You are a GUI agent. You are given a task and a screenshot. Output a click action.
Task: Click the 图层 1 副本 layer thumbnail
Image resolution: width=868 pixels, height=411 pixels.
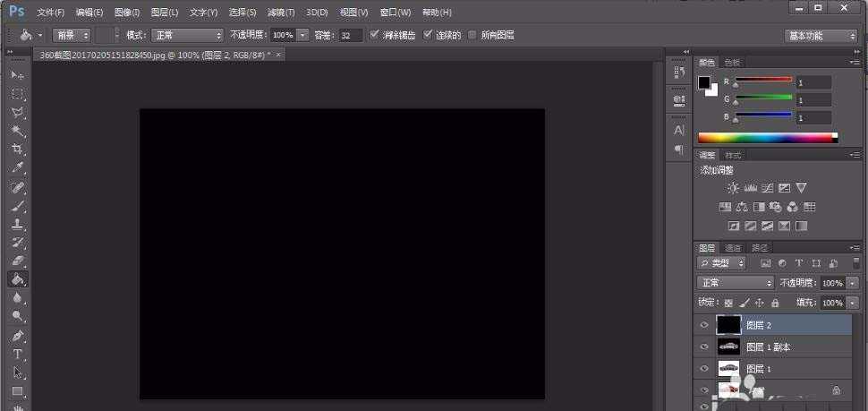tap(728, 347)
